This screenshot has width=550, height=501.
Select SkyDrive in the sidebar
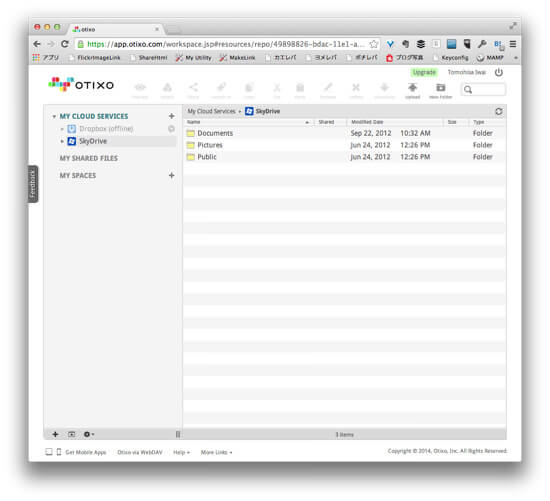pyautogui.click(x=93, y=141)
